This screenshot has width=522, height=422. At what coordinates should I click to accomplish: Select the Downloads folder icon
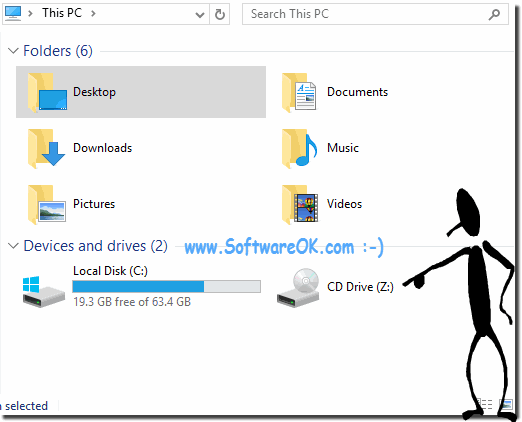coord(46,148)
